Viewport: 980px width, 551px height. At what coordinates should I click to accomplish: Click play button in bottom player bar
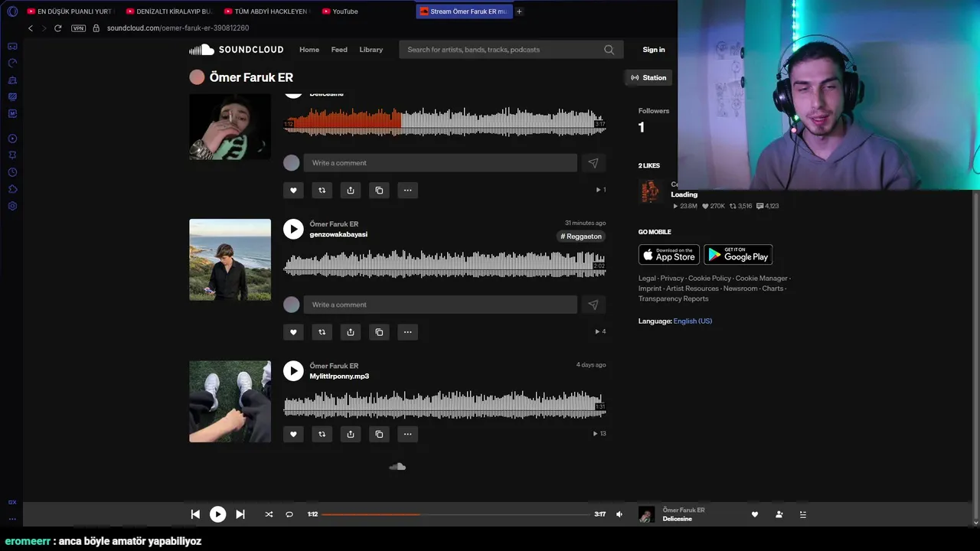pos(217,514)
